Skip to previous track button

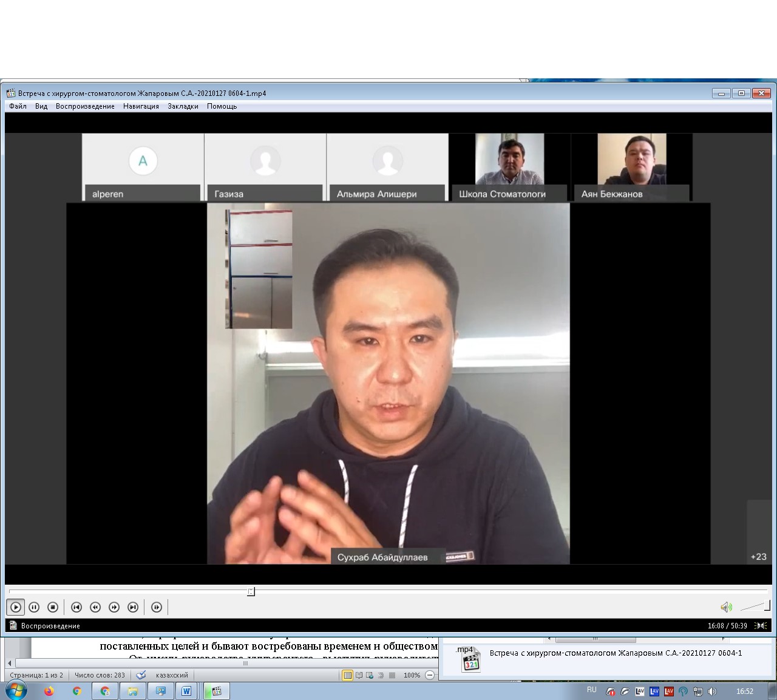click(x=76, y=607)
